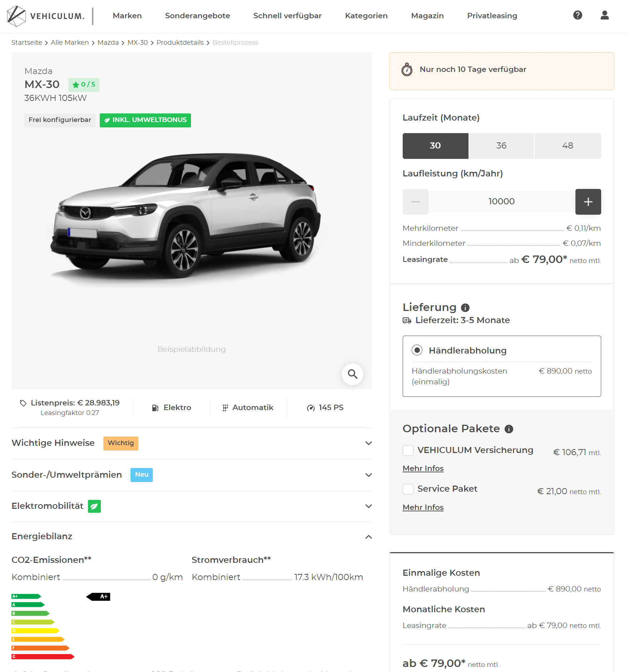Viewport: 628px width, 672px height.
Task: Open Privatleasing in navigation
Action: point(492,16)
